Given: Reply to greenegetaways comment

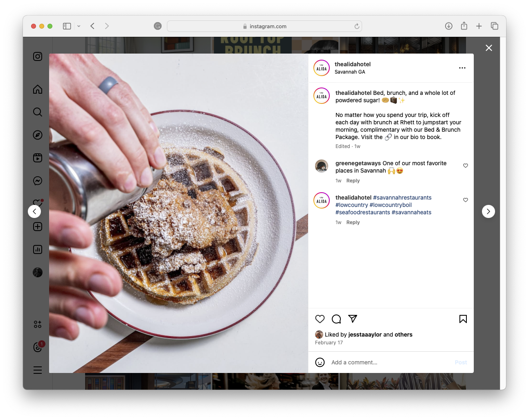Looking at the screenshot, I should [353, 181].
